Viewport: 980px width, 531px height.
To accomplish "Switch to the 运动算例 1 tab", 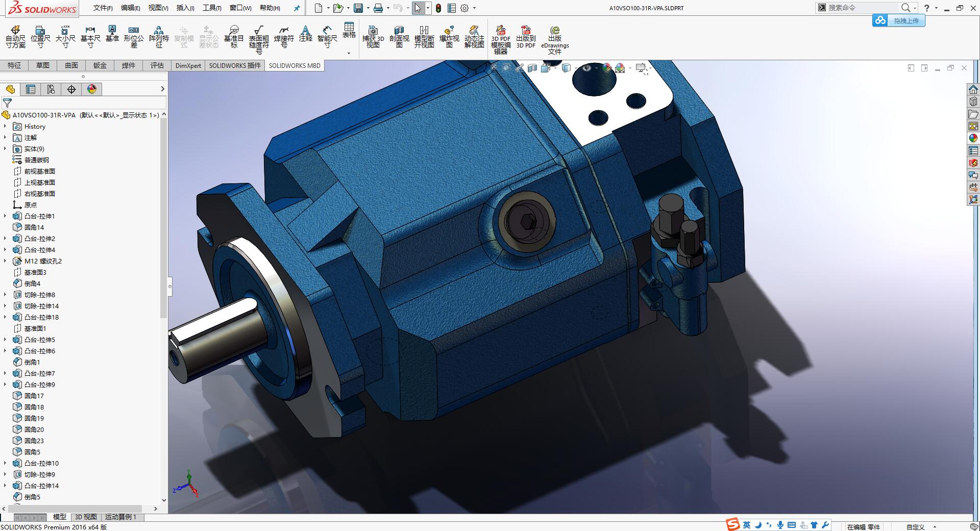I will click(120, 517).
